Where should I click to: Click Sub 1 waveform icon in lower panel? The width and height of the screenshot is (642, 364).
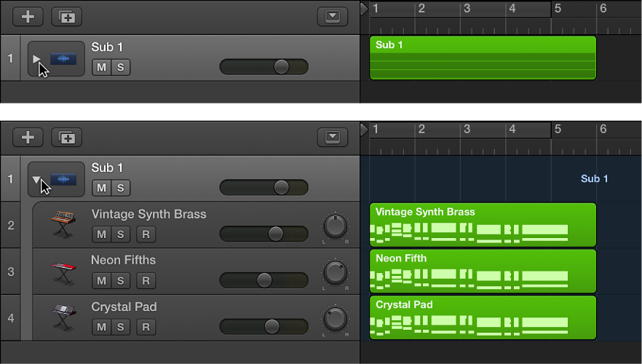(x=63, y=179)
